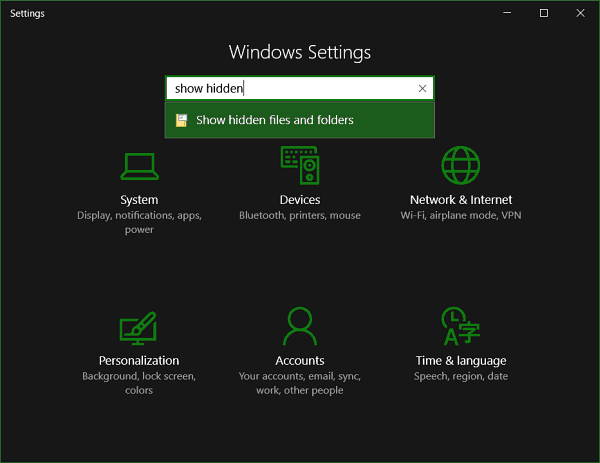Click the Personalization heading text
The height and width of the screenshot is (463, 600).
point(139,360)
